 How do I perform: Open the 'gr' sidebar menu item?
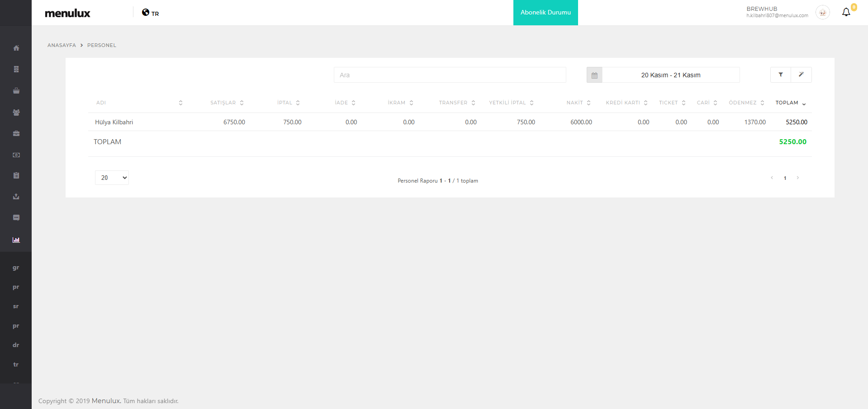pos(16,268)
